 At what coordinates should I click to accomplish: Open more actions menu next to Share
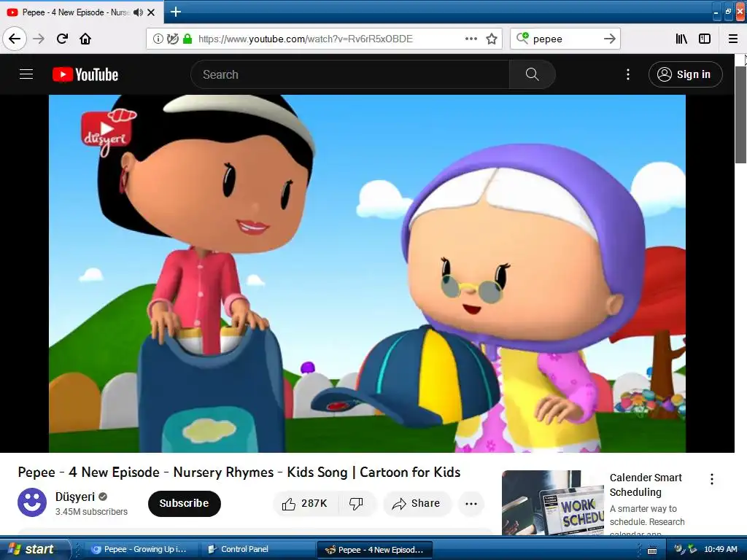471,504
